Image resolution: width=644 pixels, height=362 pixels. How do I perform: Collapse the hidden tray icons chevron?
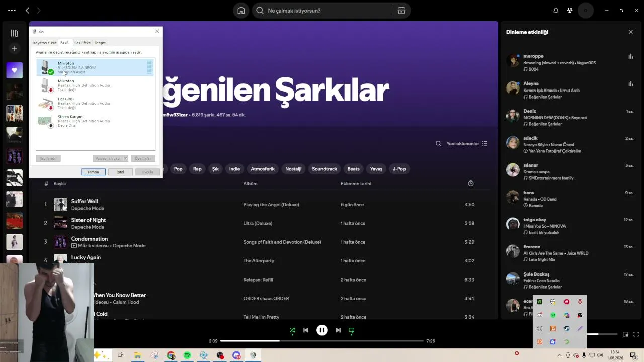560,355
